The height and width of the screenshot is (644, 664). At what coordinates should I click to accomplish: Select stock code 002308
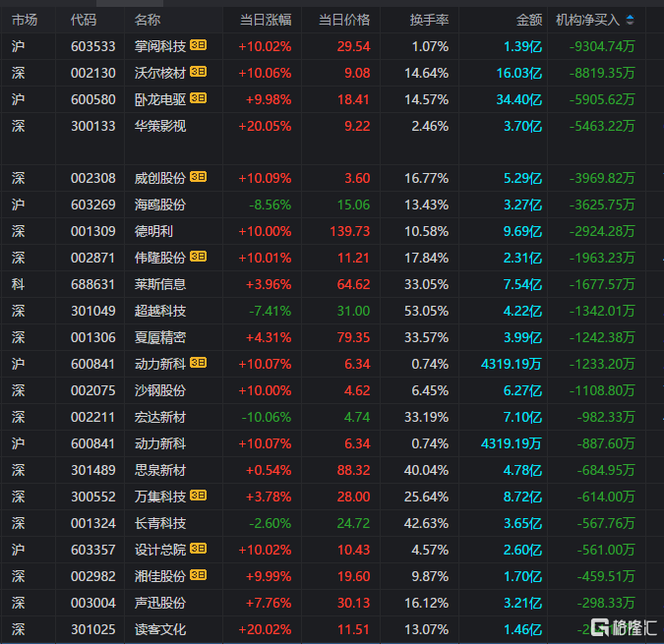(x=93, y=178)
